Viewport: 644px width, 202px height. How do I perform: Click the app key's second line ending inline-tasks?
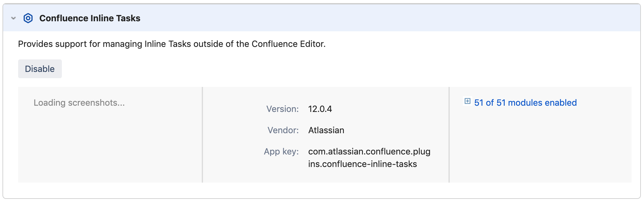pos(362,164)
